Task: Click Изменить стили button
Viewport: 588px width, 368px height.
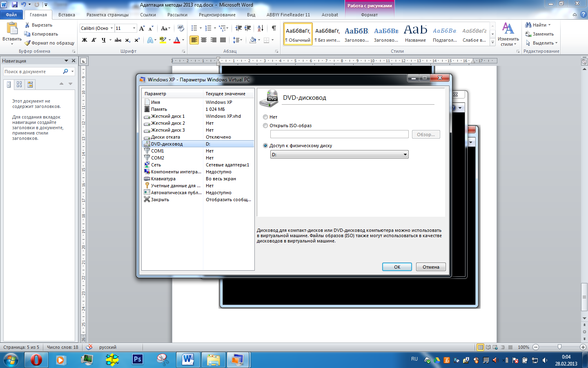Action: [508, 34]
